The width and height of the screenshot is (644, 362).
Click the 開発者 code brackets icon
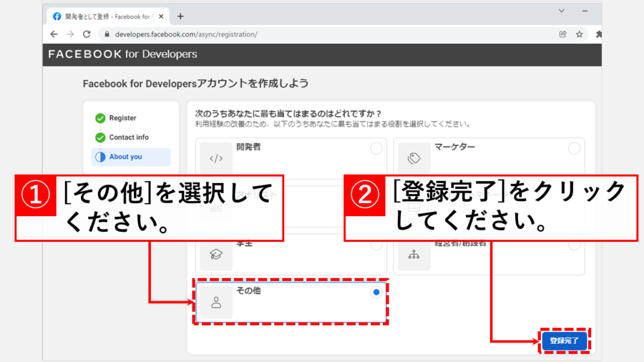pyautogui.click(x=216, y=158)
